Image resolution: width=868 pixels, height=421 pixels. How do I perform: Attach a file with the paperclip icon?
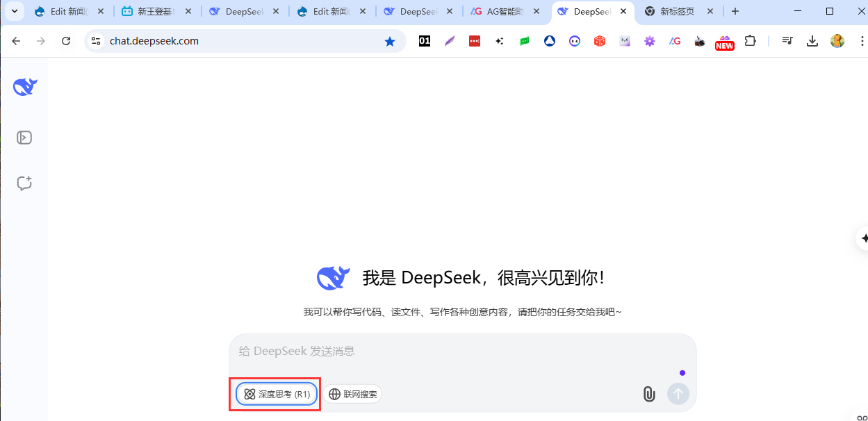point(648,394)
